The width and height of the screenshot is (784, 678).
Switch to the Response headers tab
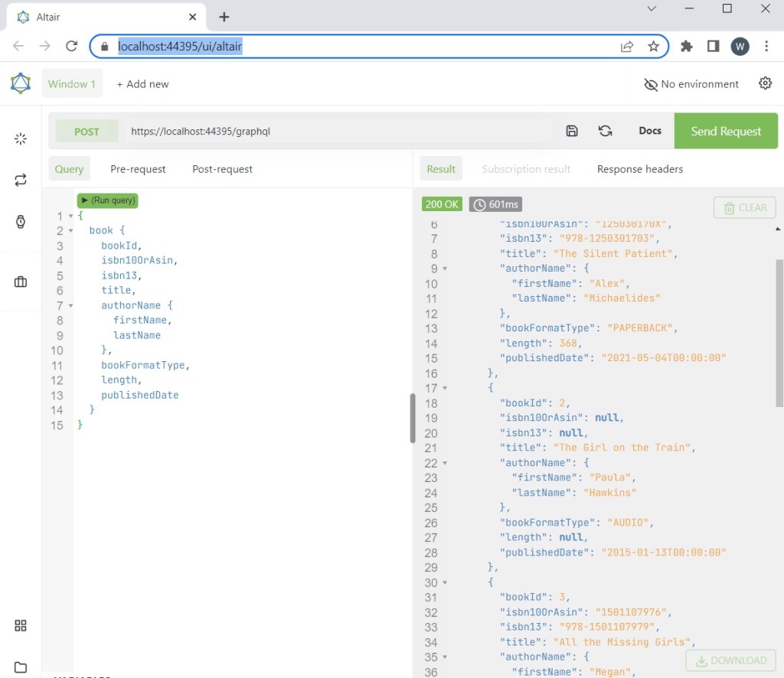(639, 169)
